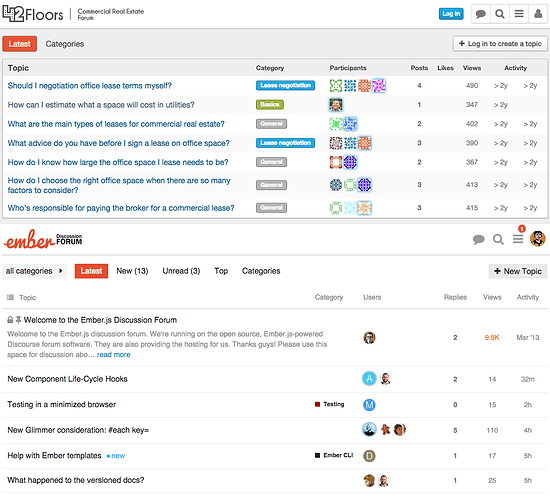Open chat bubble icon in Ember header
This screenshot has width=550, height=500.
(478, 240)
